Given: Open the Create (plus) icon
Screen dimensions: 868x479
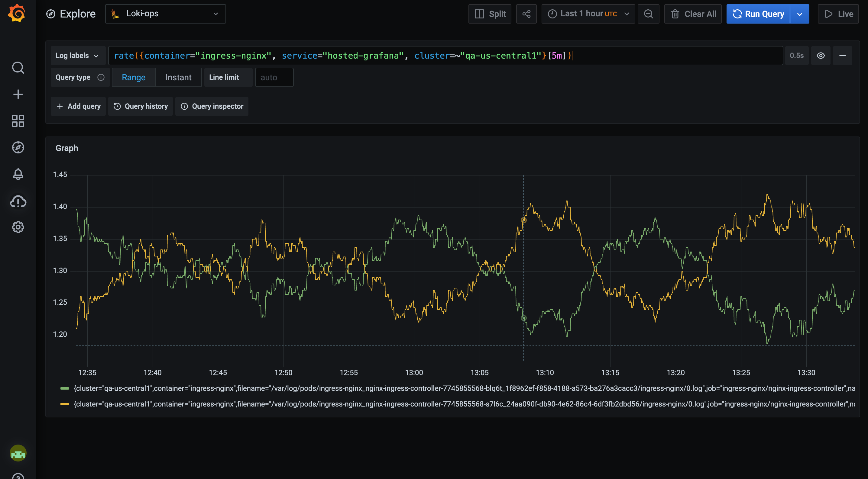Looking at the screenshot, I should click(x=18, y=94).
